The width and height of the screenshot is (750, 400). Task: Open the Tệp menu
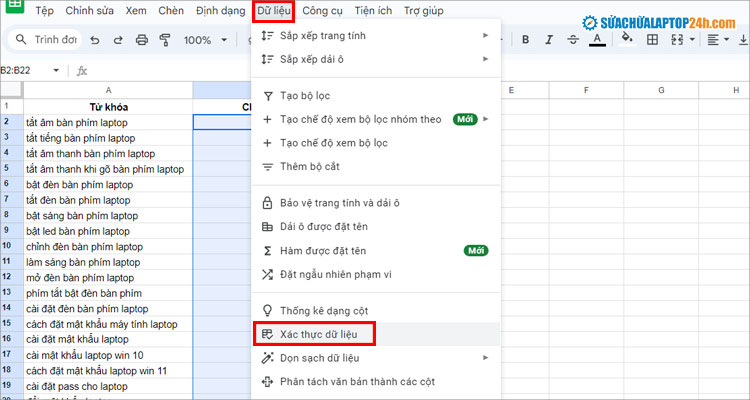pyautogui.click(x=44, y=11)
